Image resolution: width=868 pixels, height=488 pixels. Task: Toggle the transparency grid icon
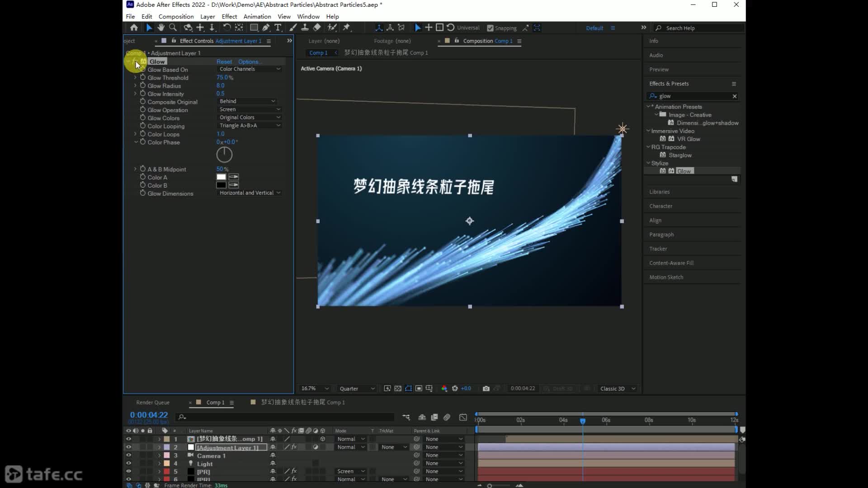[398, 389]
